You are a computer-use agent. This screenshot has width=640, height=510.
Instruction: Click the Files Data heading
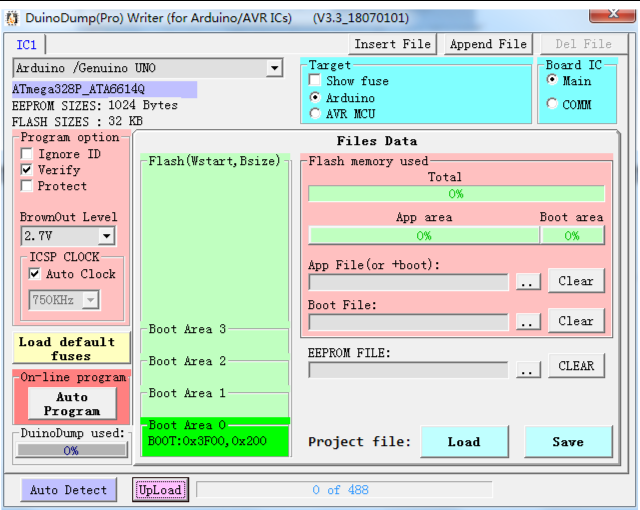coord(377,141)
